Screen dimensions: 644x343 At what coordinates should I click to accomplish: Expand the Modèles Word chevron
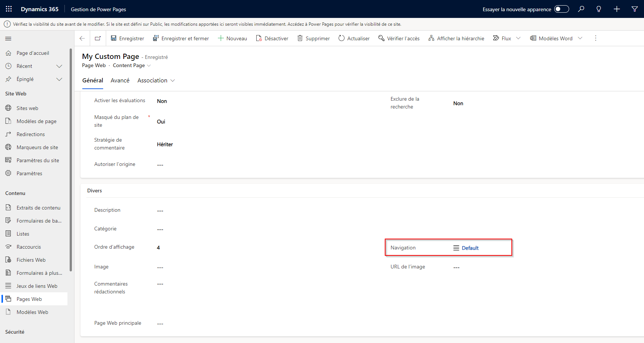(580, 38)
